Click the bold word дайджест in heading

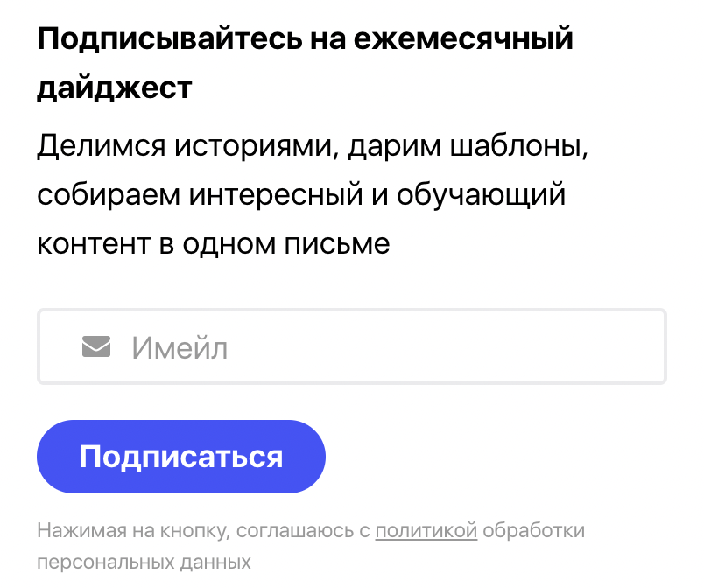[115, 87]
